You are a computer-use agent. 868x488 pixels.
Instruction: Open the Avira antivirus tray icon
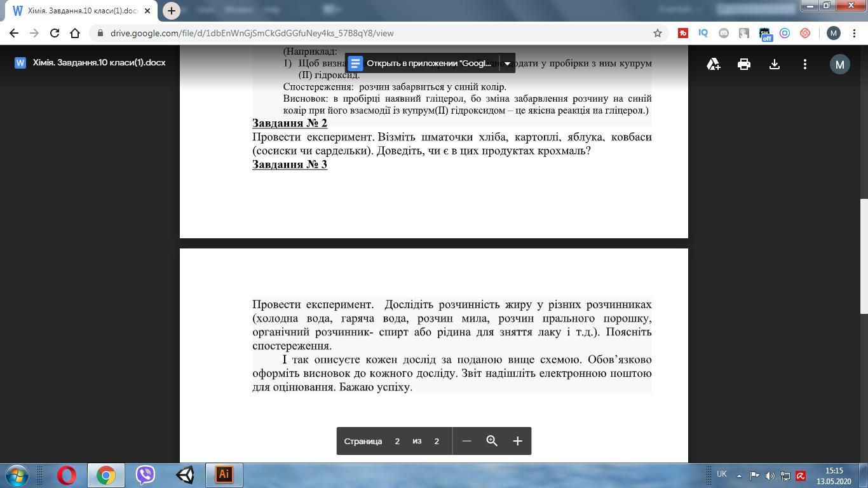(801, 475)
